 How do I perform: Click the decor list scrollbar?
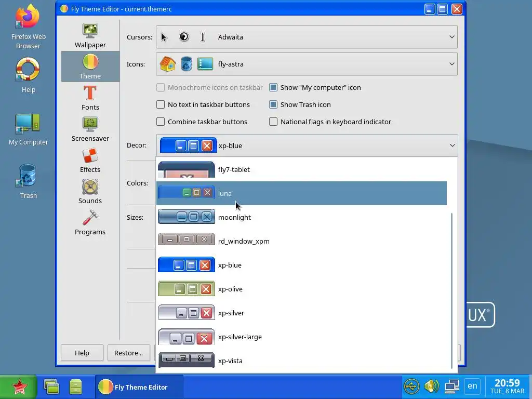451,291
